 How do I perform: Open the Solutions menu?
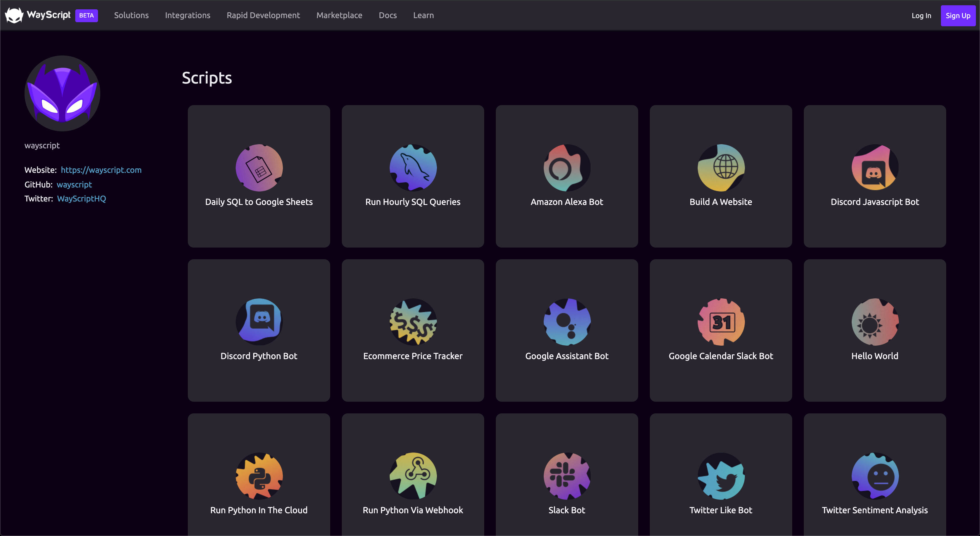coord(131,15)
